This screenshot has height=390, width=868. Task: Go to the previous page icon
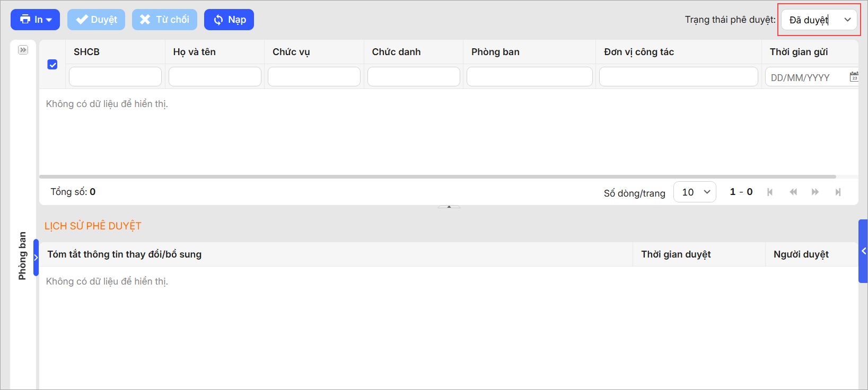pyautogui.click(x=793, y=192)
